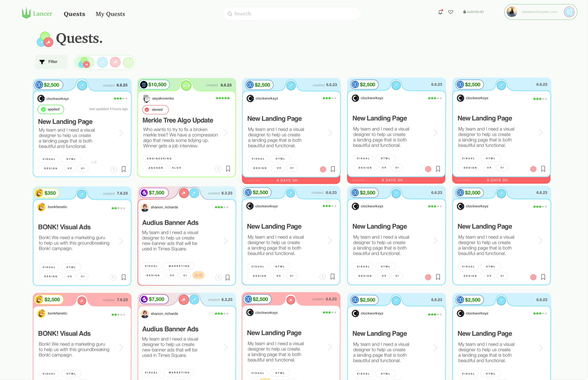The width and height of the screenshot is (588, 380).
Task: Expand the Merkle Tree Algo Update chevron
Action: (226, 133)
